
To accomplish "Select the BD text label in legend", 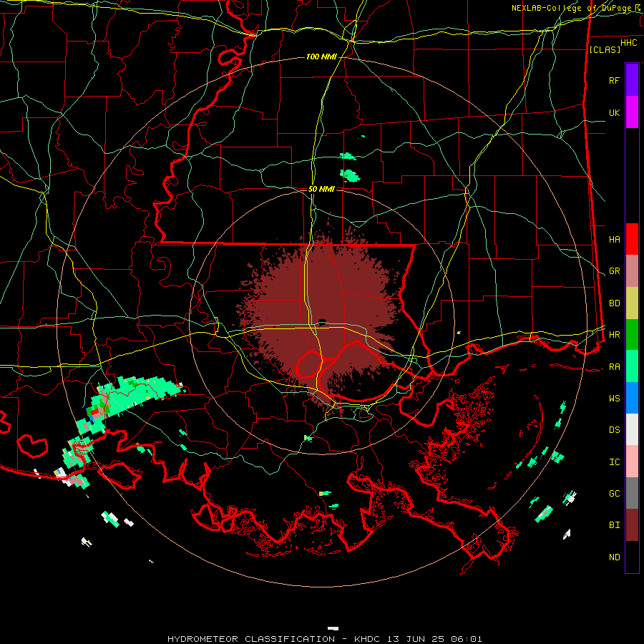I will point(614,303).
